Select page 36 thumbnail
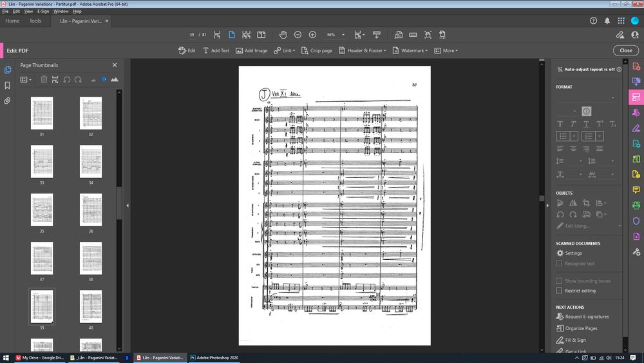644x363 pixels. (91, 210)
